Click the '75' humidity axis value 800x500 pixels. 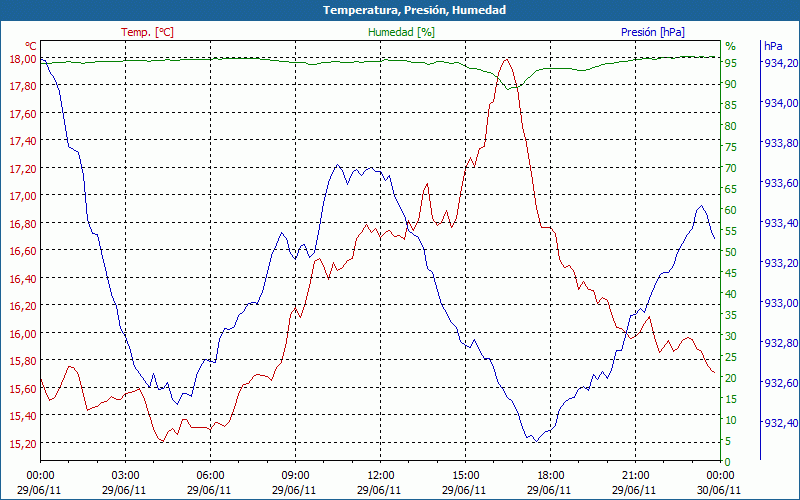coord(731,147)
